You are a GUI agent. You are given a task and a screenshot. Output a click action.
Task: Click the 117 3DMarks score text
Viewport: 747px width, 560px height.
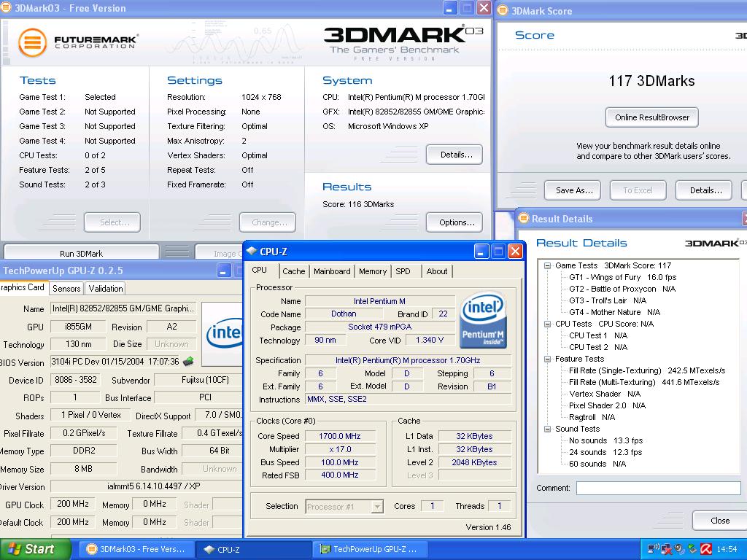click(651, 81)
